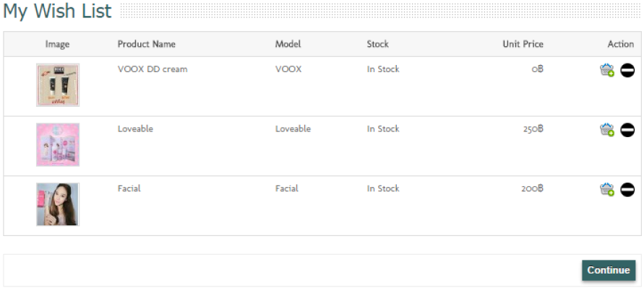The height and width of the screenshot is (288, 644).
Task: Click the Unit Price column header
Action: (523, 44)
